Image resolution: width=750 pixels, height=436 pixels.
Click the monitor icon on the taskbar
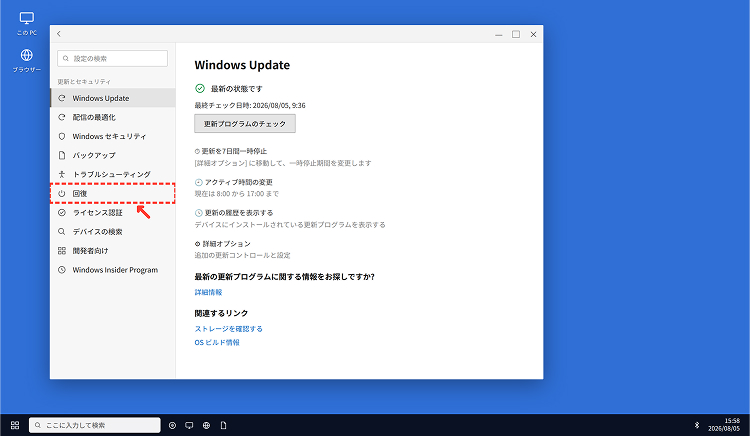coord(189,425)
